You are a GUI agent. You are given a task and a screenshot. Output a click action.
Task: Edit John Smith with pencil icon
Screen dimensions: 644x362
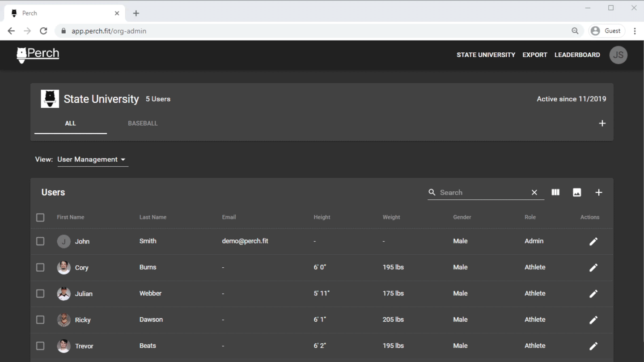click(x=593, y=241)
